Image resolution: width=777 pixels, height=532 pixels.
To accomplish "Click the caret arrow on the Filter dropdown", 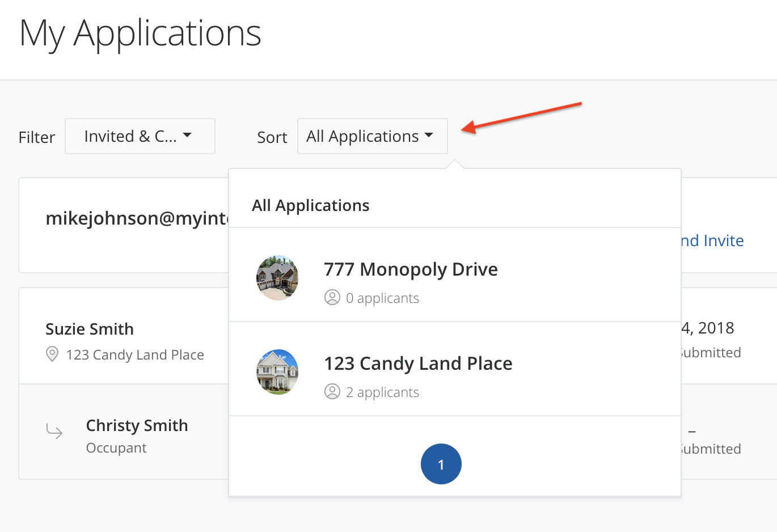I will [x=187, y=136].
